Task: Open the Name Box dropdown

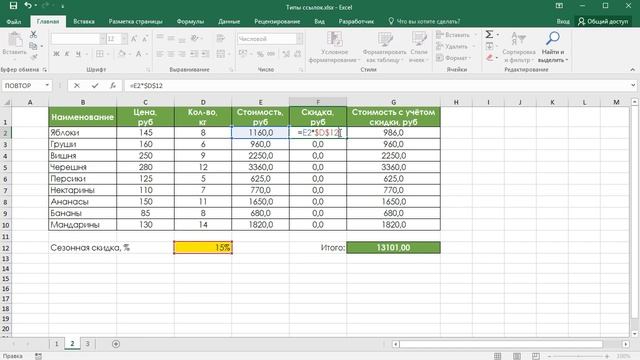Action: [x=47, y=85]
